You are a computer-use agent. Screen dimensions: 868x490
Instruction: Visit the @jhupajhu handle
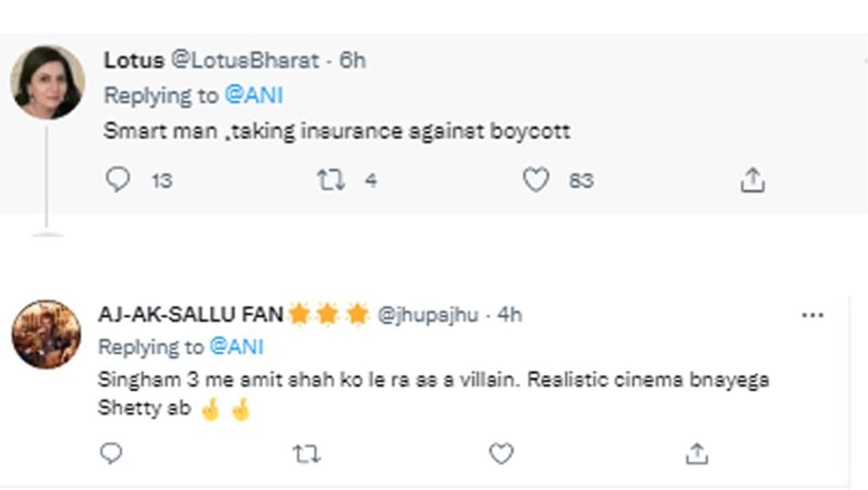coord(427,315)
